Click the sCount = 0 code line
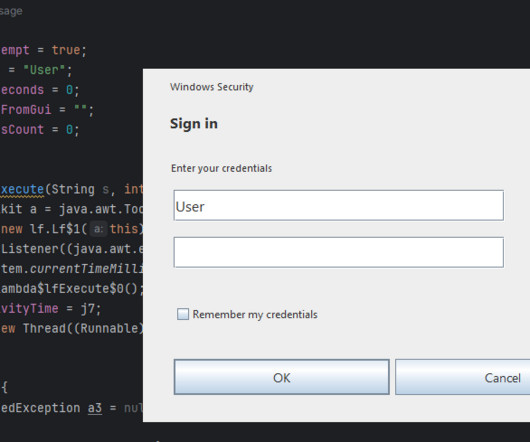 pos(40,130)
